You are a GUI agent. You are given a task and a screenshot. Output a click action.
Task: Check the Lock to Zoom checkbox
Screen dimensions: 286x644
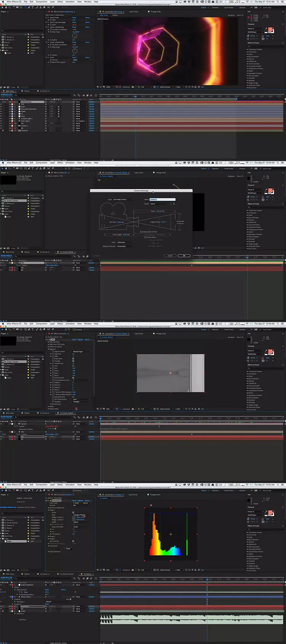[145, 237]
